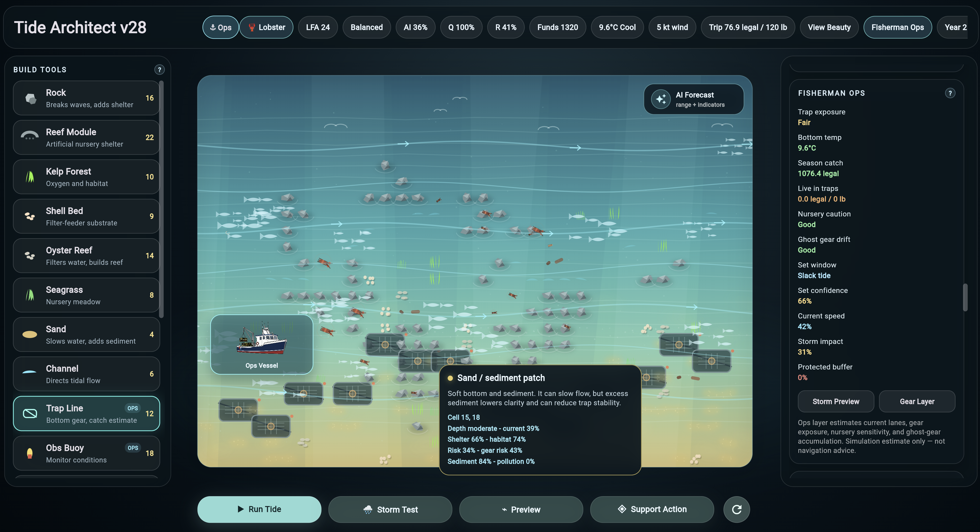Image resolution: width=980 pixels, height=532 pixels.
Task: Click the Funds 1320 chip
Action: pos(557,27)
